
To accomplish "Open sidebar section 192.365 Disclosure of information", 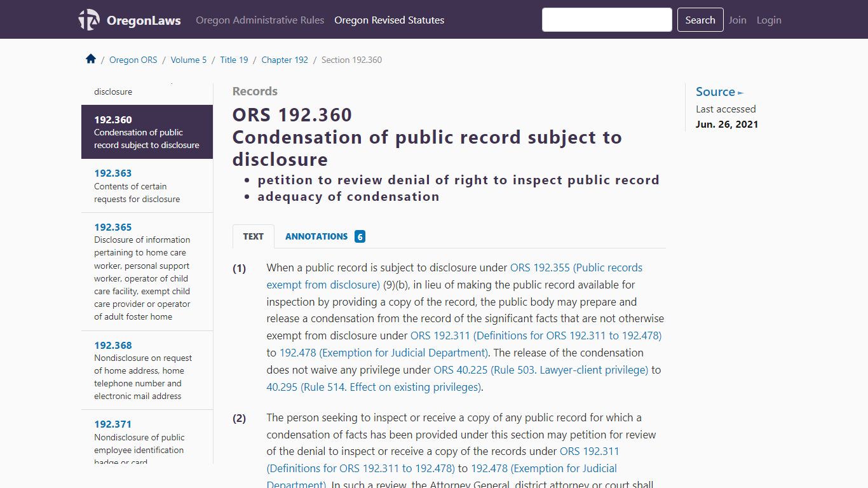I will 147,271.
